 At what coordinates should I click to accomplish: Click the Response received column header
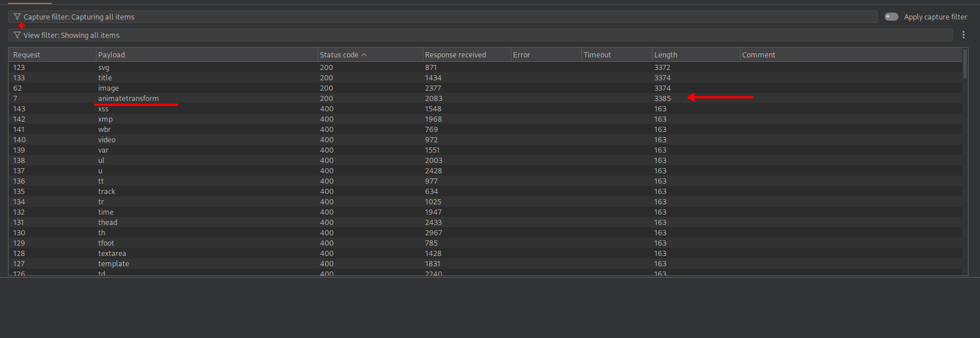pyautogui.click(x=455, y=55)
